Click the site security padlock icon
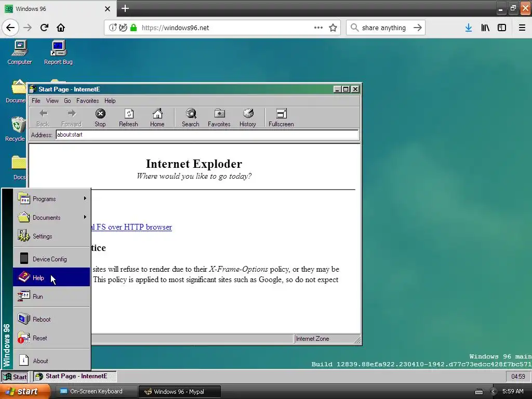Viewport: 532px width, 399px height. [x=134, y=28]
